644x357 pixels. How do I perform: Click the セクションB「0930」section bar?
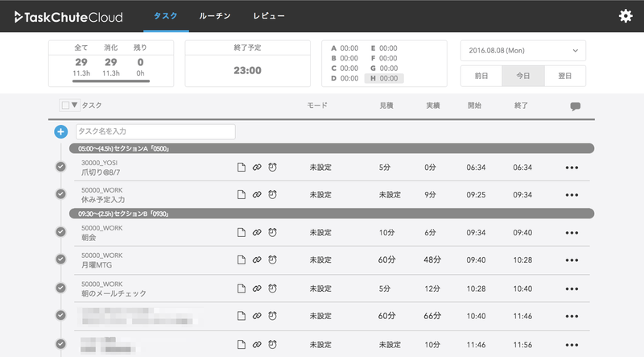coord(332,214)
